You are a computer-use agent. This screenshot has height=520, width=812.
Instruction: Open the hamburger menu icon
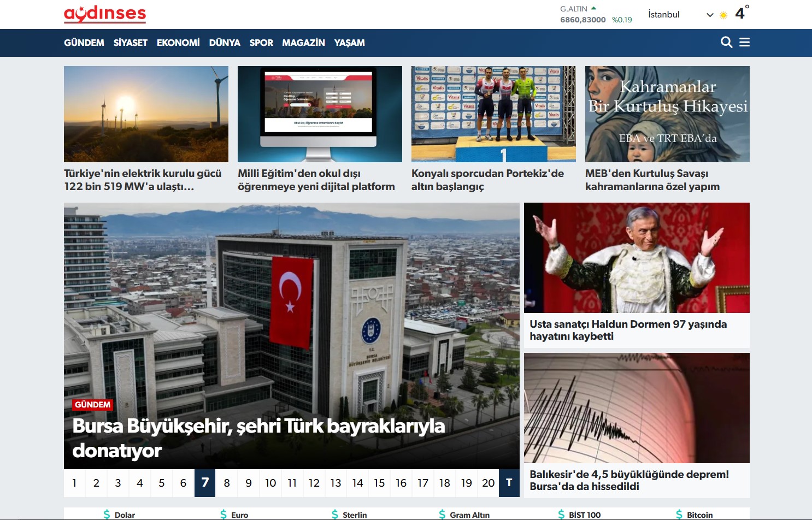(x=744, y=43)
